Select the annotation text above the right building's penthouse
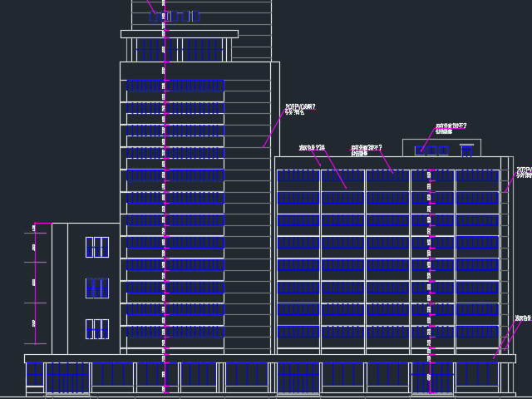 tap(451, 129)
